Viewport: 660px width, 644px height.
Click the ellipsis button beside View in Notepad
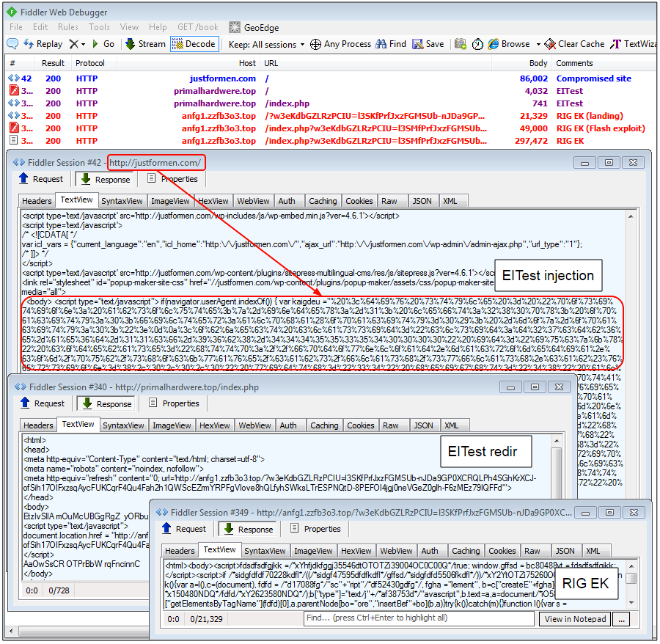pos(621,619)
